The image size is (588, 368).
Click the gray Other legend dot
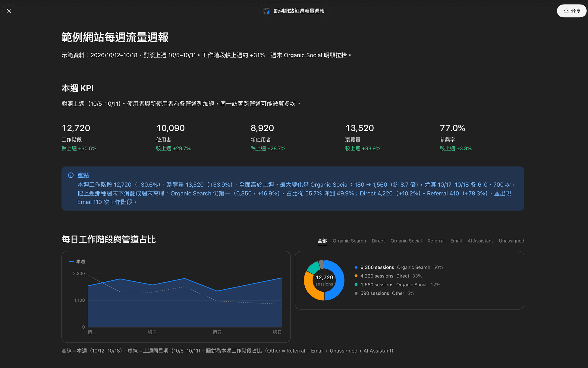[x=356, y=293]
